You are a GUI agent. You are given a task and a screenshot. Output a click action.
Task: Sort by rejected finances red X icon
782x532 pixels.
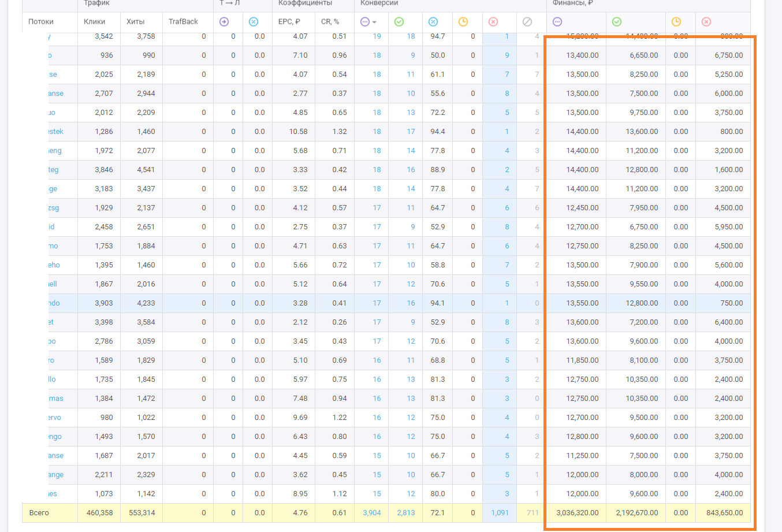click(706, 22)
